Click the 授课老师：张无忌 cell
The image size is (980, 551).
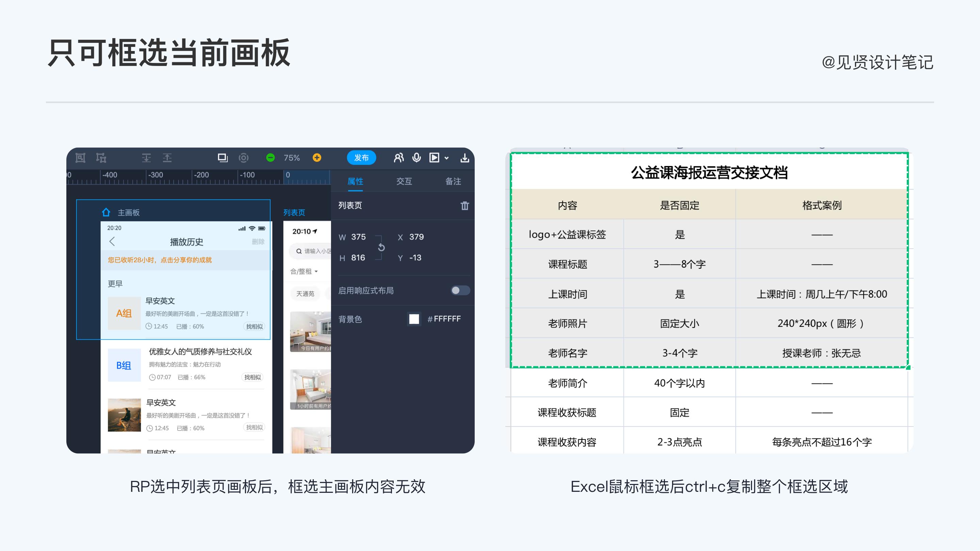pyautogui.click(x=822, y=353)
